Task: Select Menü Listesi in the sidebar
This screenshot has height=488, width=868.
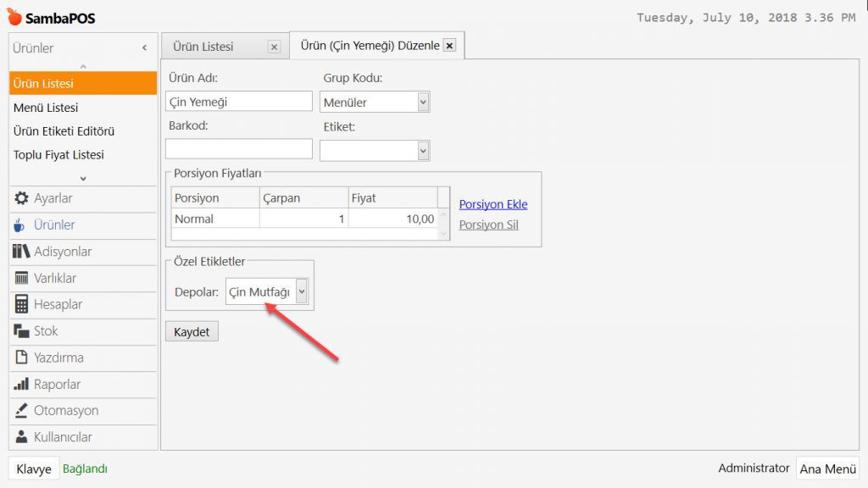Action: pos(46,108)
